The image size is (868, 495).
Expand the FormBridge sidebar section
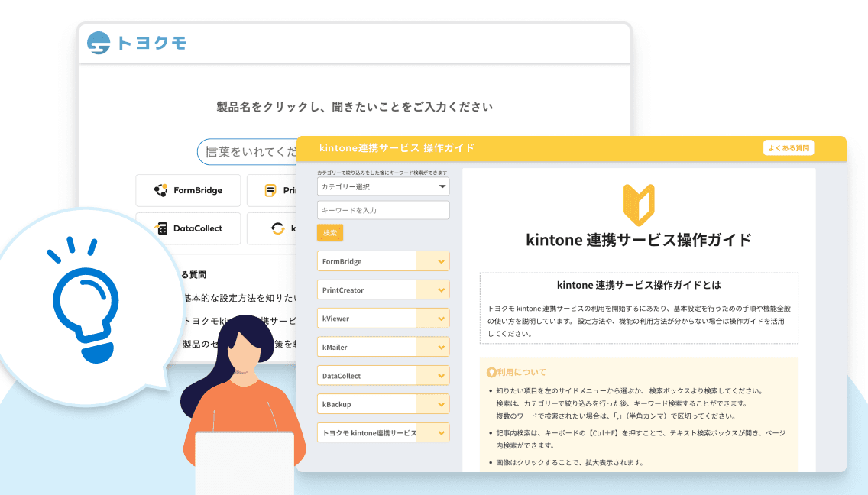click(x=440, y=261)
